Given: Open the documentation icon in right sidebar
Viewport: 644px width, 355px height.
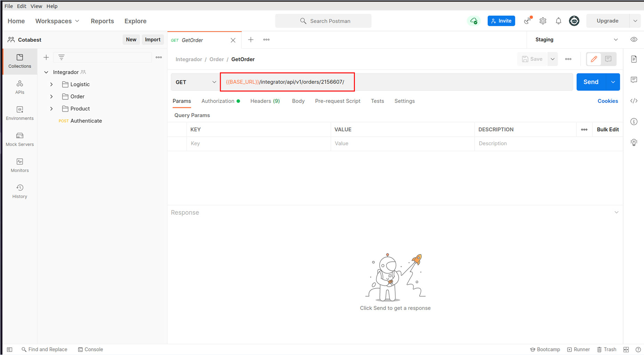Looking at the screenshot, I should pos(634,59).
